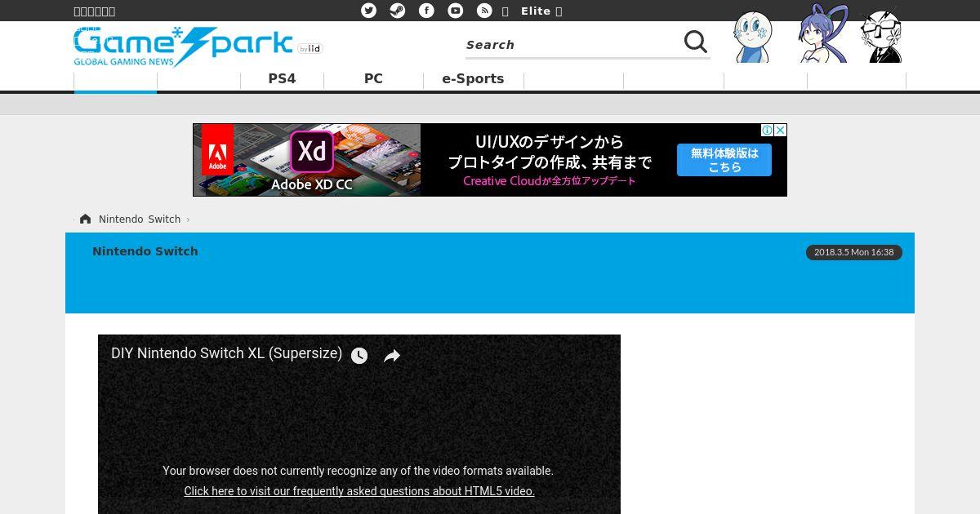The width and height of the screenshot is (980, 514).
Task: Click the video title DIY Nintendo Switch XL
Action: point(226,353)
